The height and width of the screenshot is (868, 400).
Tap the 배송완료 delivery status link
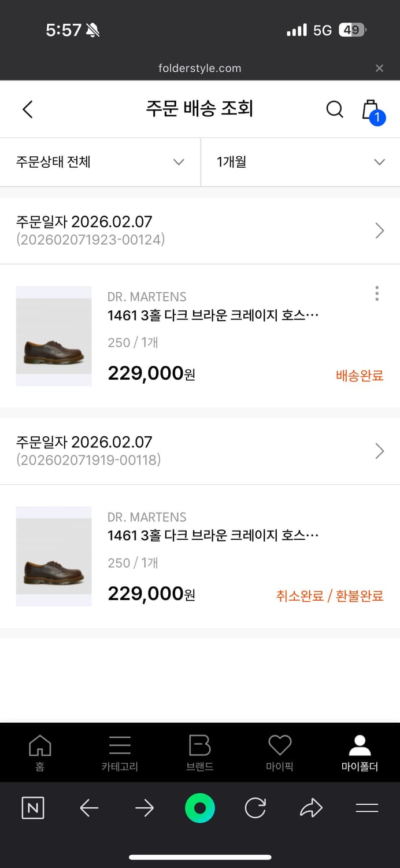(359, 376)
